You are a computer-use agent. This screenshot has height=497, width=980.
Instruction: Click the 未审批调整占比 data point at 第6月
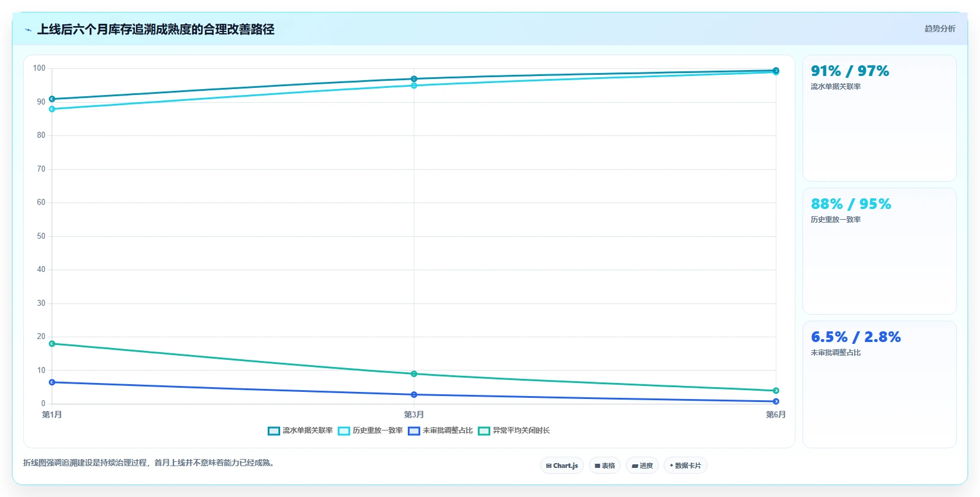pos(776,401)
